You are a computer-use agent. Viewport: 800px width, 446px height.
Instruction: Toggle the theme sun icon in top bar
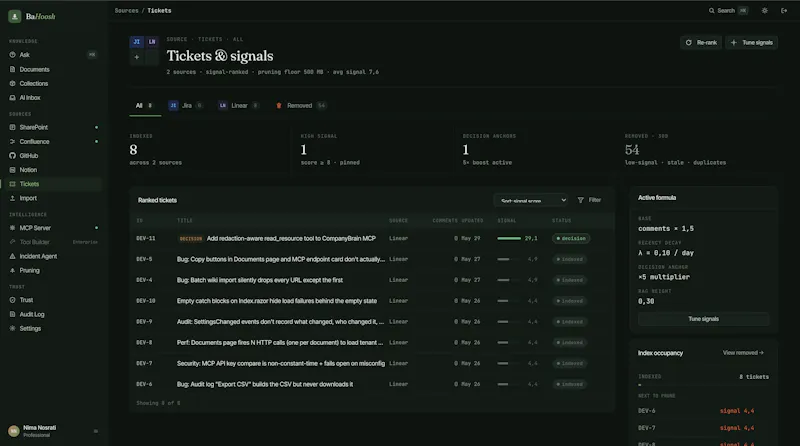pos(764,10)
